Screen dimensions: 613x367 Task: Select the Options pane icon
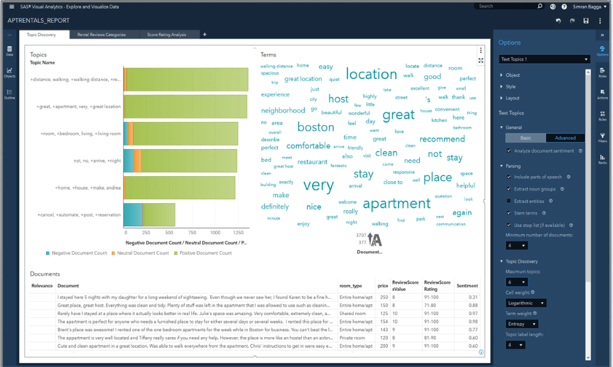click(602, 51)
